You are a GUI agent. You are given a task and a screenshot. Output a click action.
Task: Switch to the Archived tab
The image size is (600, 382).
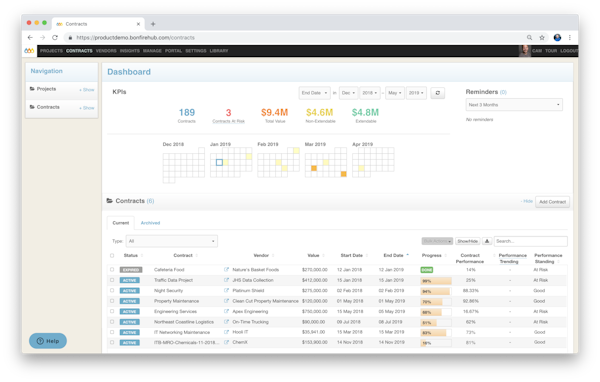(x=150, y=223)
